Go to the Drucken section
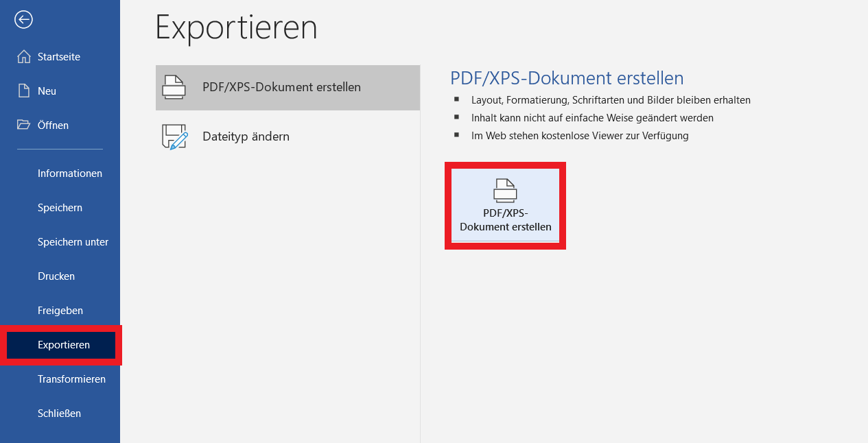Viewport: 868px width, 443px height. tap(56, 276)
